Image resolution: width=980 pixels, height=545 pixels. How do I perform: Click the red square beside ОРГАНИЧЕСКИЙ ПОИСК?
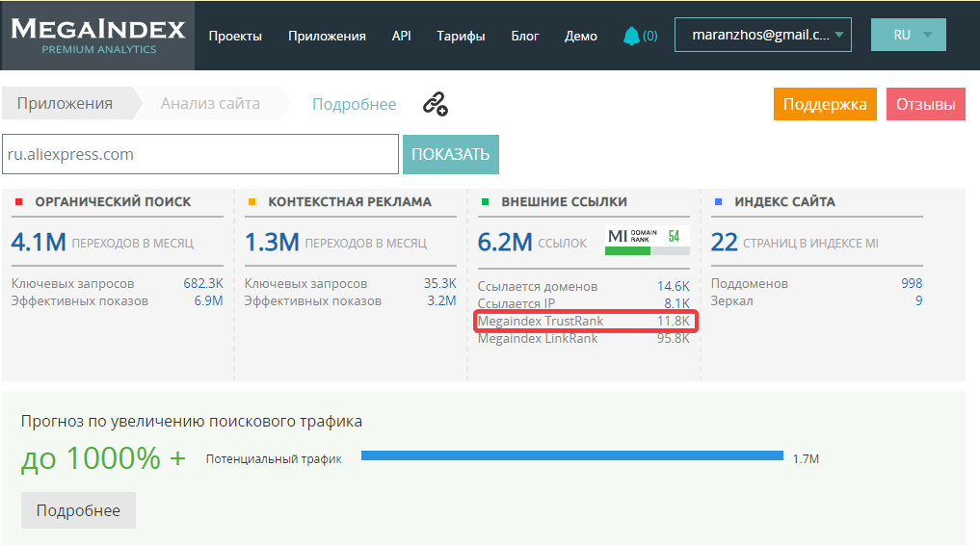click(18, 201)
